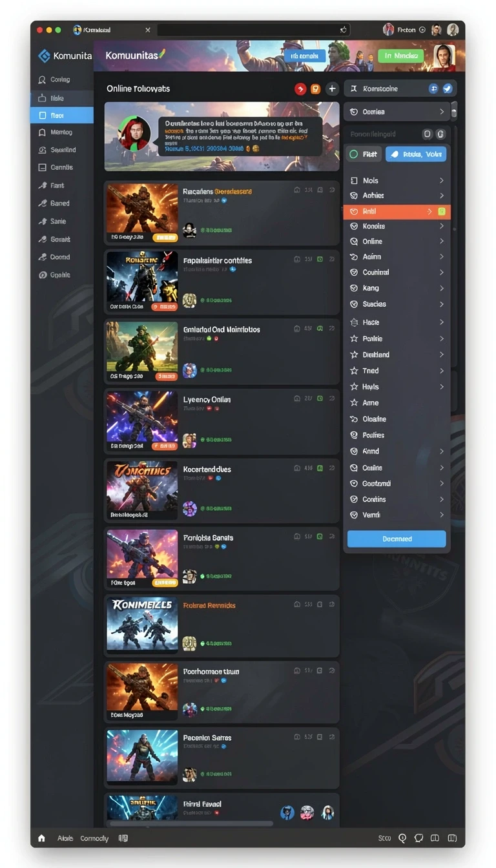Select the Fiitt option with the green circle
The width and height of the screenshot is (496, 868).
(364, 154)
